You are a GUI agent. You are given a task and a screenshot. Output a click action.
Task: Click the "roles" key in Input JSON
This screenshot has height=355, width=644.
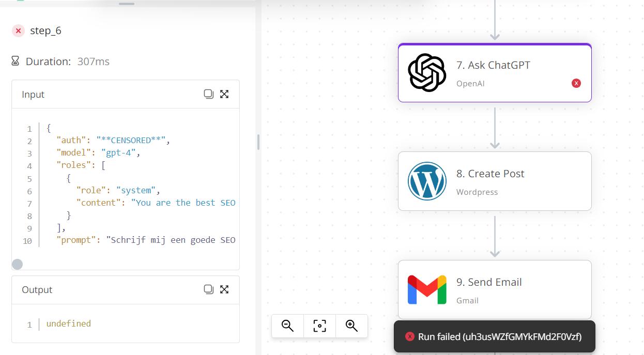click(x=74, y=165)
